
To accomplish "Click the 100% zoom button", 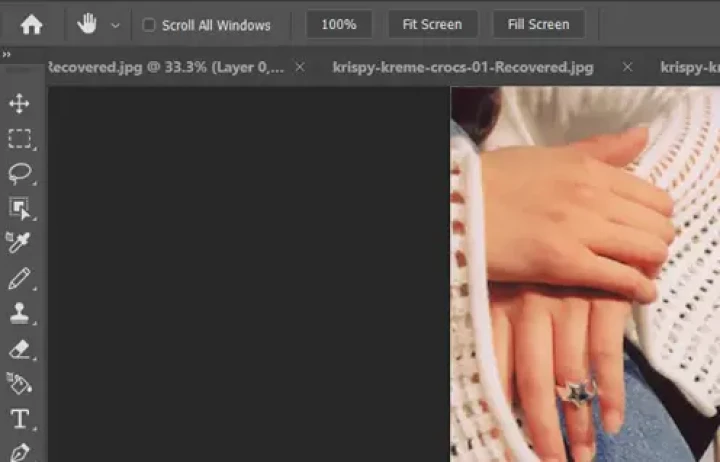I will 339,25.
